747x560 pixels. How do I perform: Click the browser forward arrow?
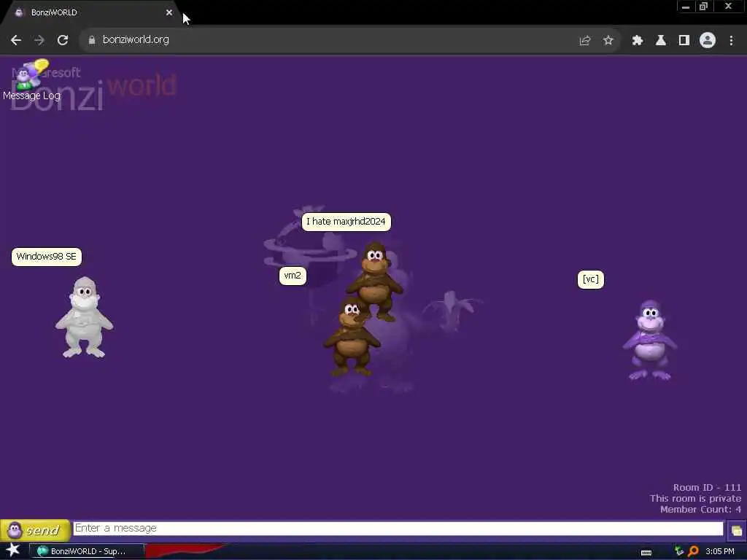(x=39, y=40)
